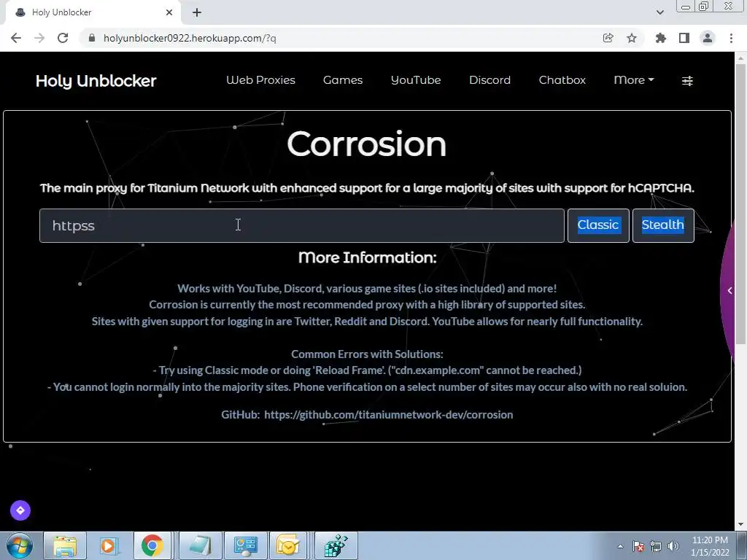Viewport: 747px width, 560px height.
Task: Open Chrome's three-dot menu
Action: [731, 38]
